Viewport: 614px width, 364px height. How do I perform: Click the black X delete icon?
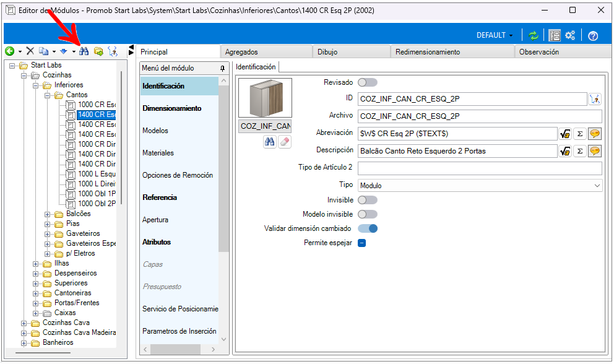(30, 51)
